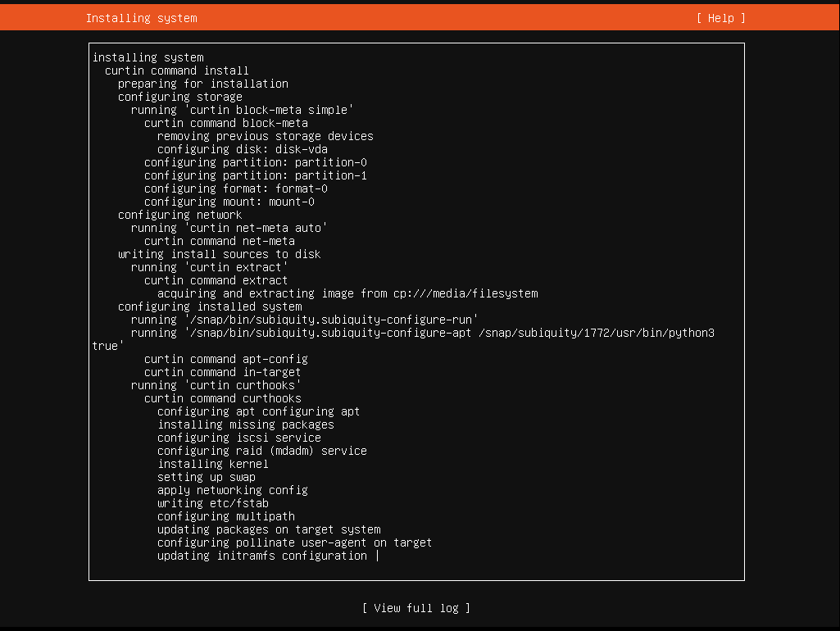The width and height of the screenshot is (840, 631).
Task: Select 'configuring installed system' line
Action: 209,306
